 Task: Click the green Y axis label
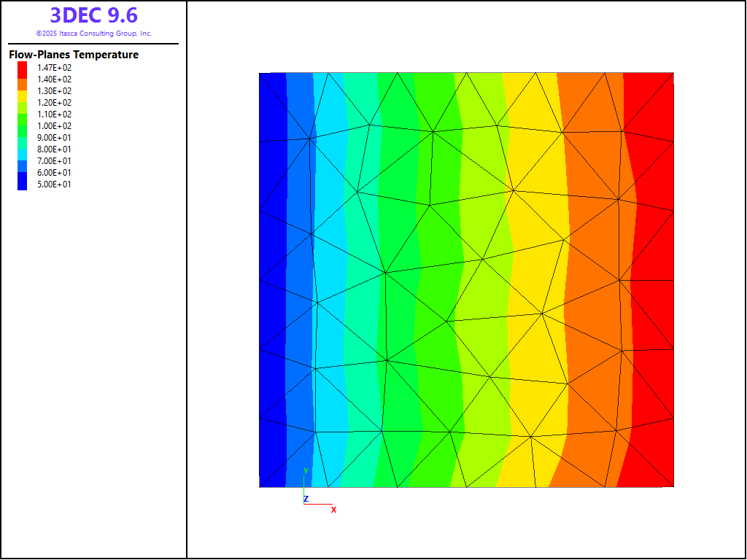[306, 471]
